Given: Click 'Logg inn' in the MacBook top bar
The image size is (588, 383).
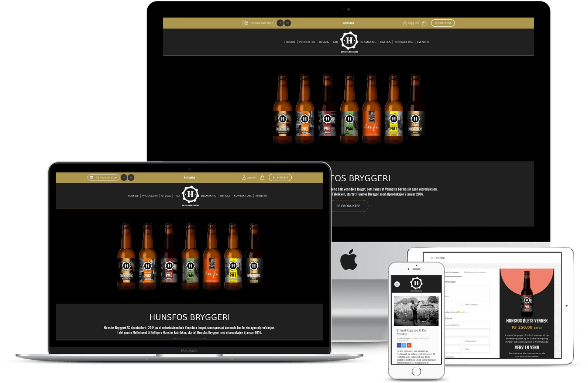Looking at the screenshot, I should click(250, 178).
